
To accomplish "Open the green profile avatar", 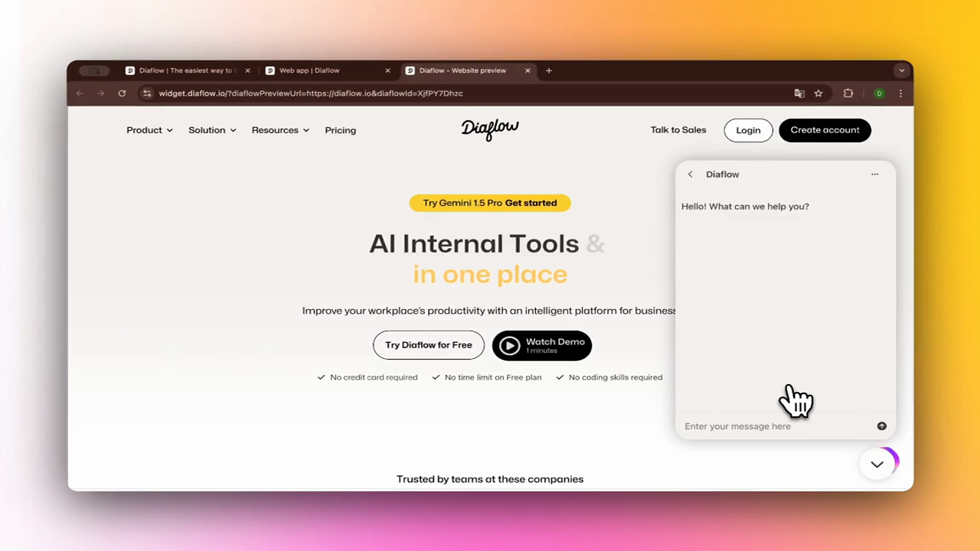I will click(879, 93).
